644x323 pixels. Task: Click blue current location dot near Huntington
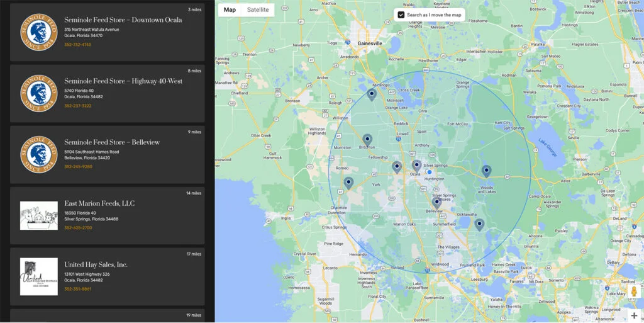(x=429, y=172)
